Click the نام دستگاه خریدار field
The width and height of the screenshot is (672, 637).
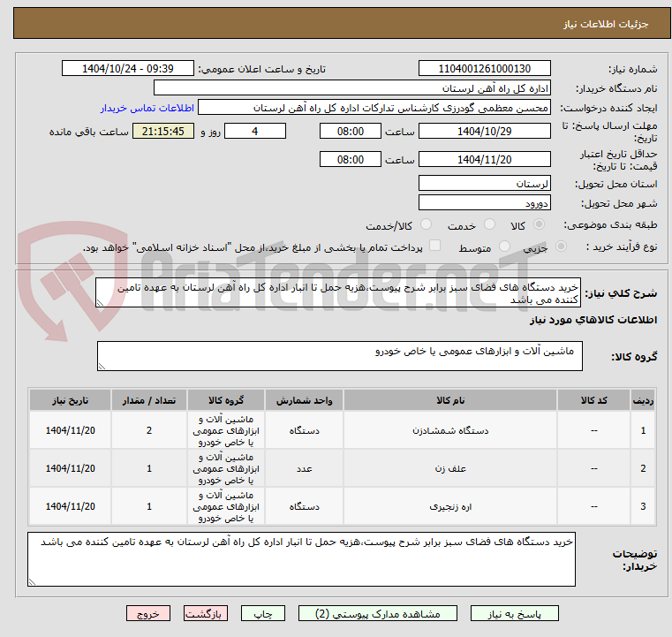351,88
